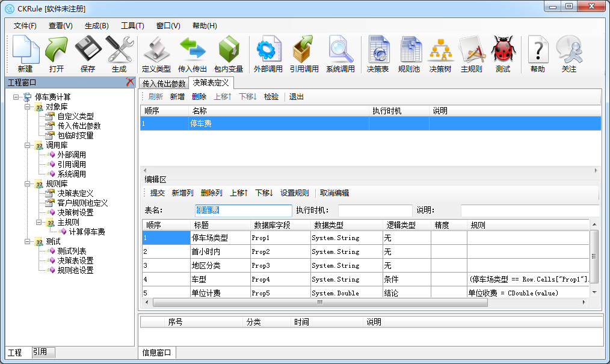
Task: Click the 删除列 button
Action: 212,193
